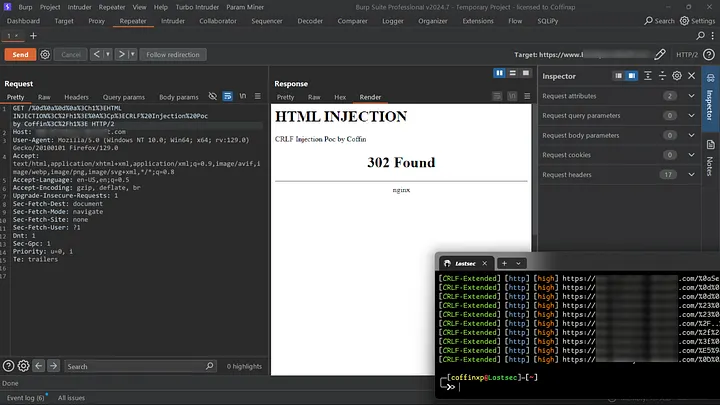Switch to the Logger tab
The image size is (720, 405).
pyautogui.click(x=393, y=21)
